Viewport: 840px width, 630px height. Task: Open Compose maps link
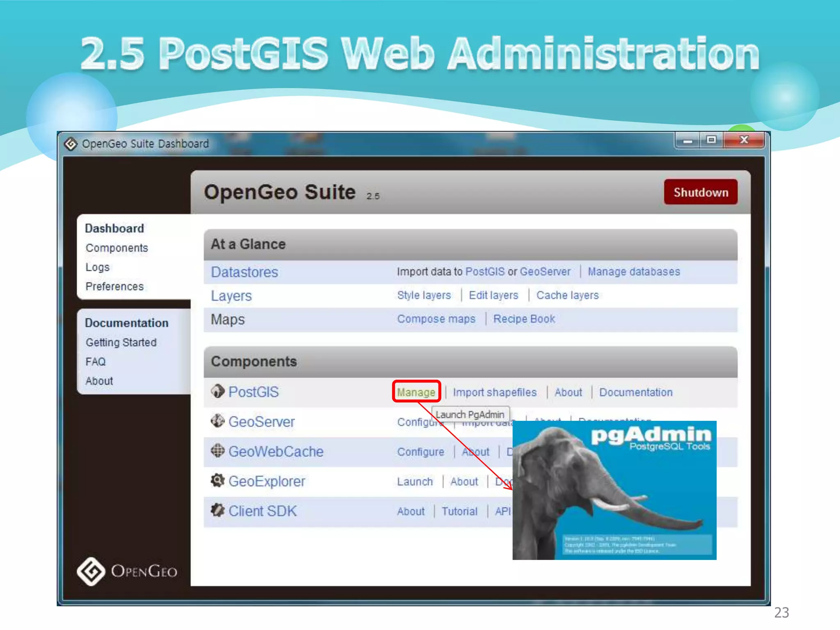click(436, 319)
